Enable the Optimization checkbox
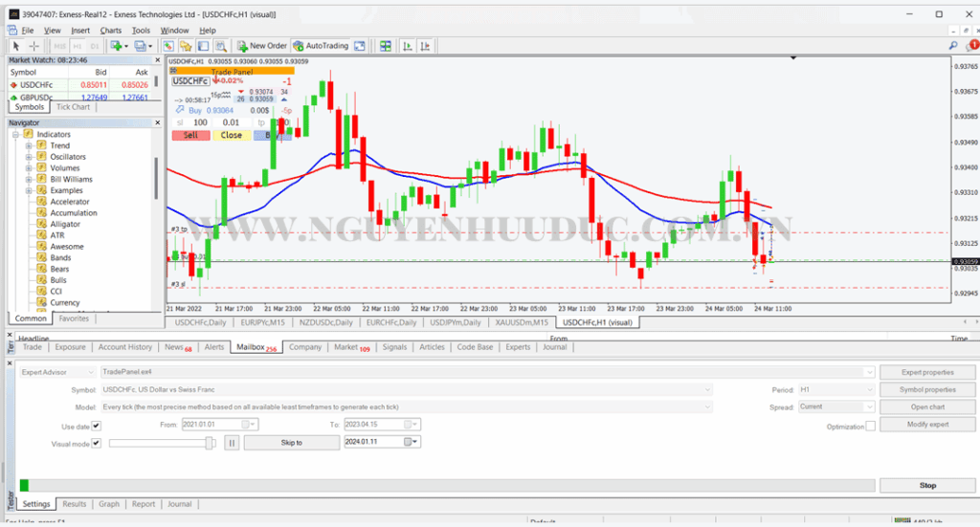The height and width of the screenshot is (527, 980). click(871, 426)
